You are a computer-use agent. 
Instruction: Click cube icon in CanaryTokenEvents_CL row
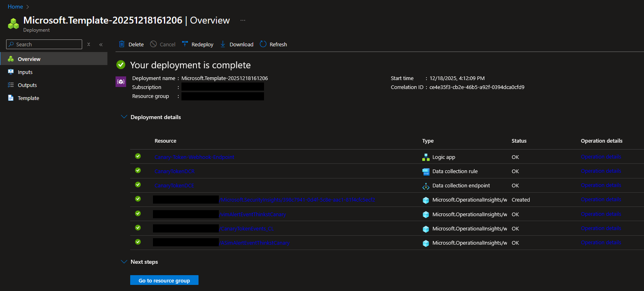[426, 229]
